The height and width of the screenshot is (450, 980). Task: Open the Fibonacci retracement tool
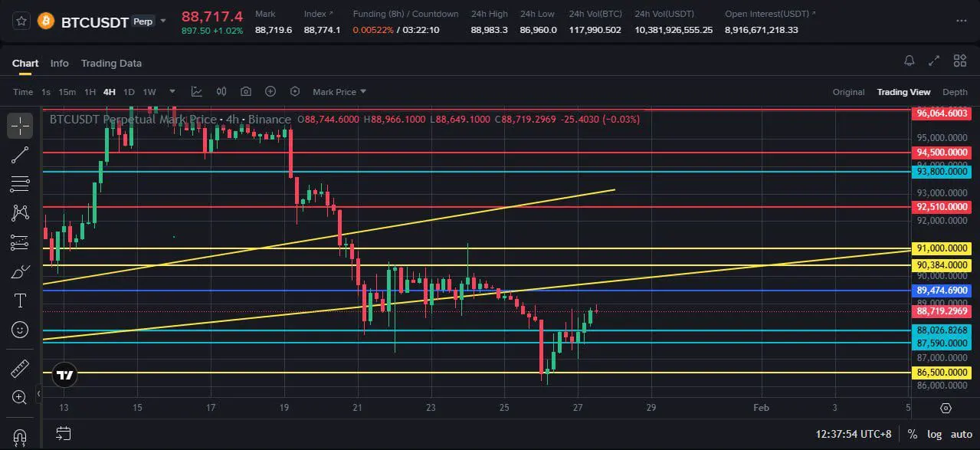pyautogui.click(x=20, y=184)
